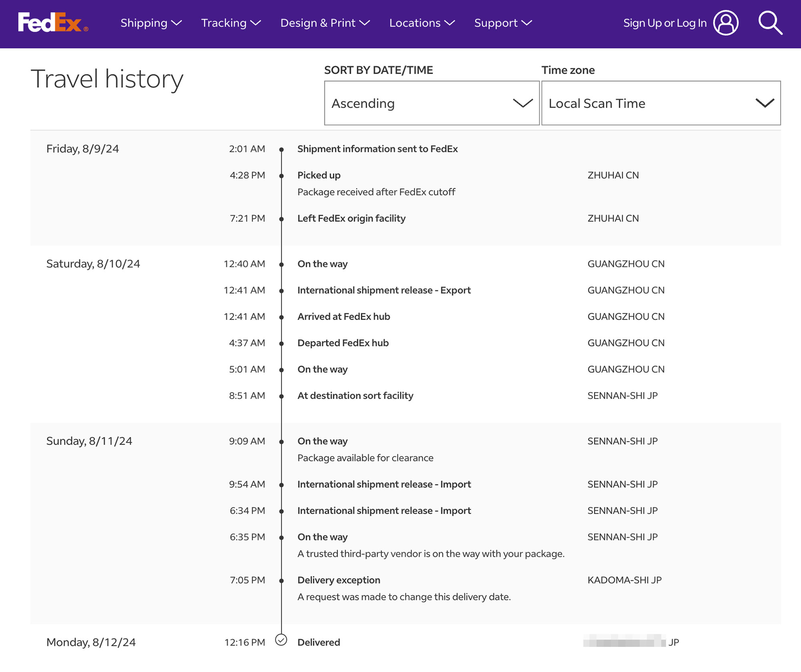The image size is (801, 672).
Task: Click the 2:01 AM timestamp
Action: click(x=247, y=149)
